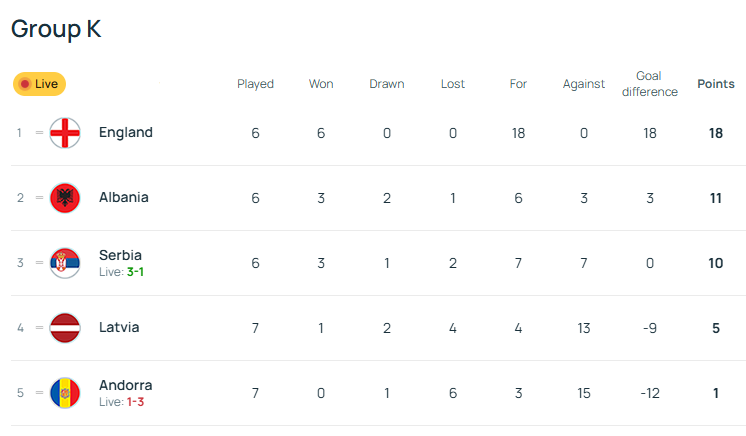Image resolution: width=746 pixels, height=436 pixels.
Task: Click the Won column header
Action: [321, 84]
